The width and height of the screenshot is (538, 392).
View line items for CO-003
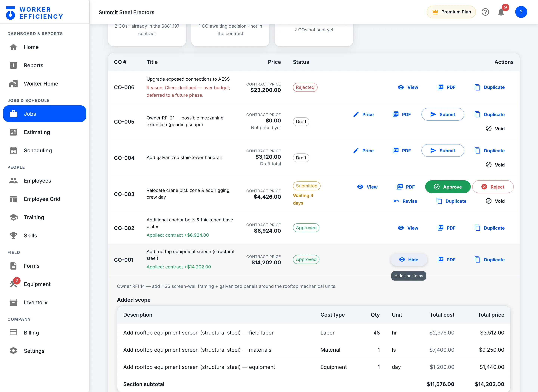click(x=367, y=187)
